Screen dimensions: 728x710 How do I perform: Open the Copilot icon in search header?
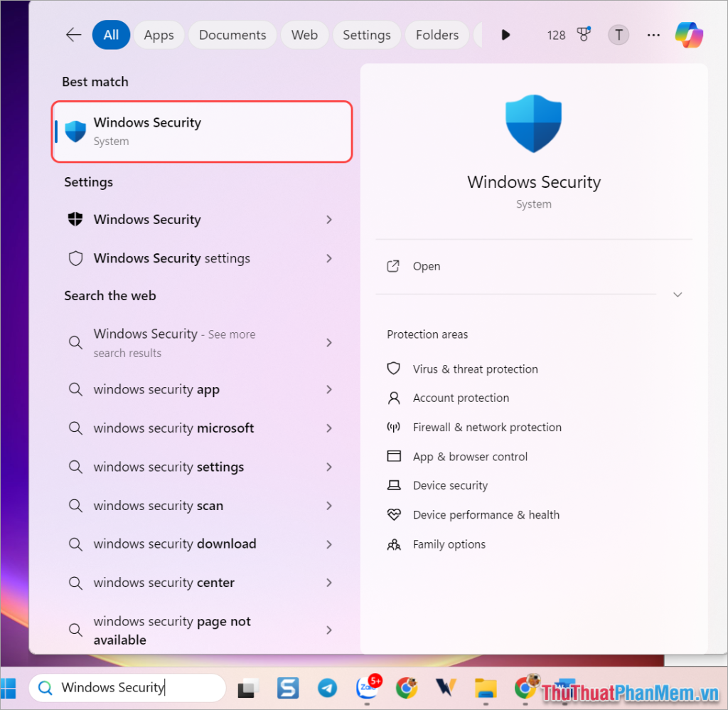[689, 35]
